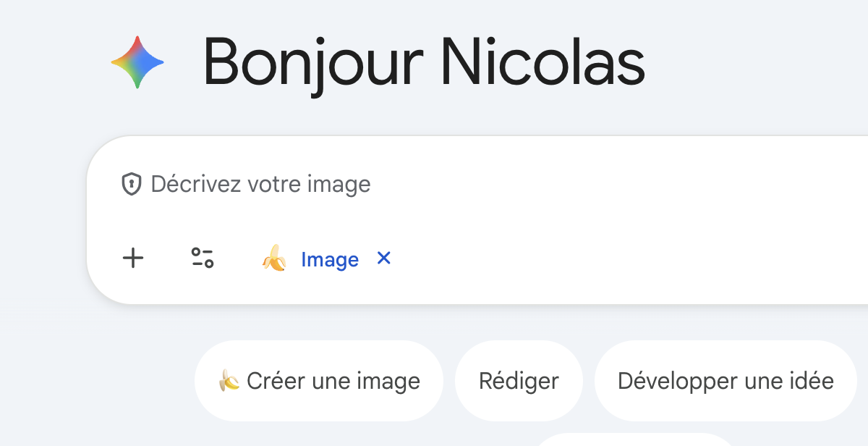
Task: Click empty white space right of the Image chip
Action: tap(615, 258)
